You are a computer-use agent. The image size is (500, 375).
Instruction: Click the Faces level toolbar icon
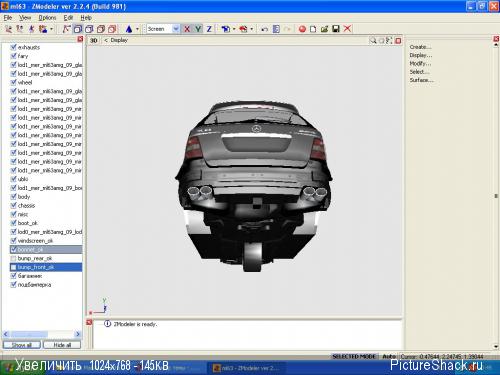(31, 29)
